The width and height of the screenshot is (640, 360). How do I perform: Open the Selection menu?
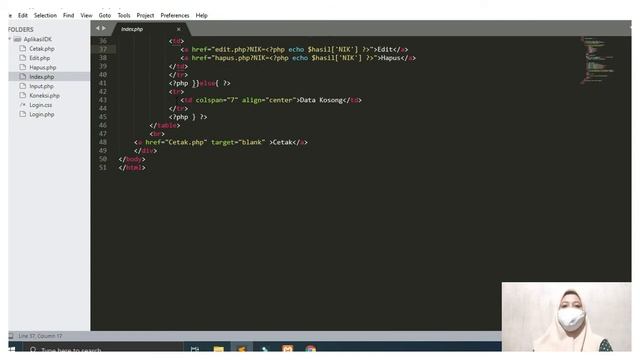(x=45, y=16)
